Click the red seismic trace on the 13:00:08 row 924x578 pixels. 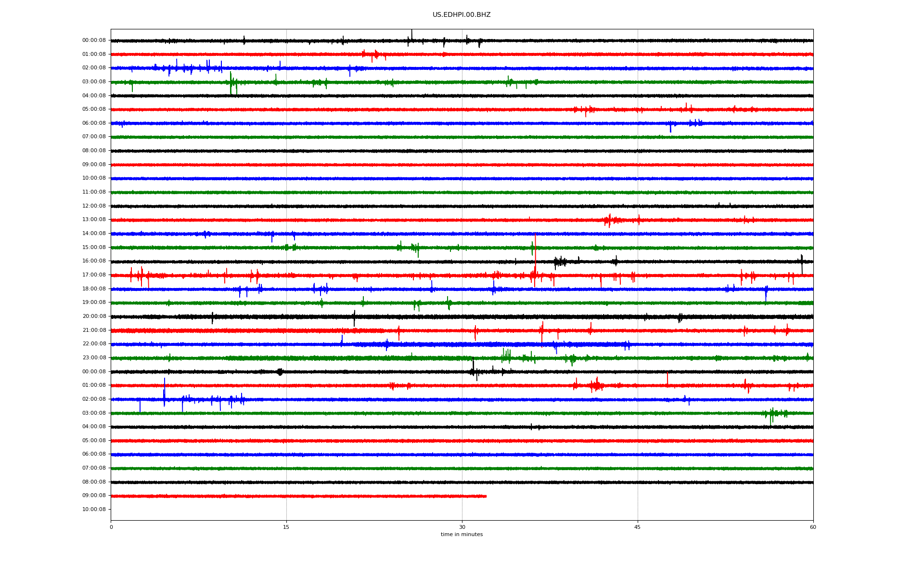(462, 220)
